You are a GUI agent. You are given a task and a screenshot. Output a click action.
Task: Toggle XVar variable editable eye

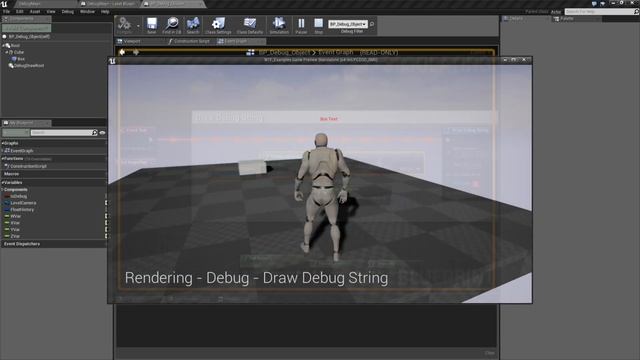106,223
